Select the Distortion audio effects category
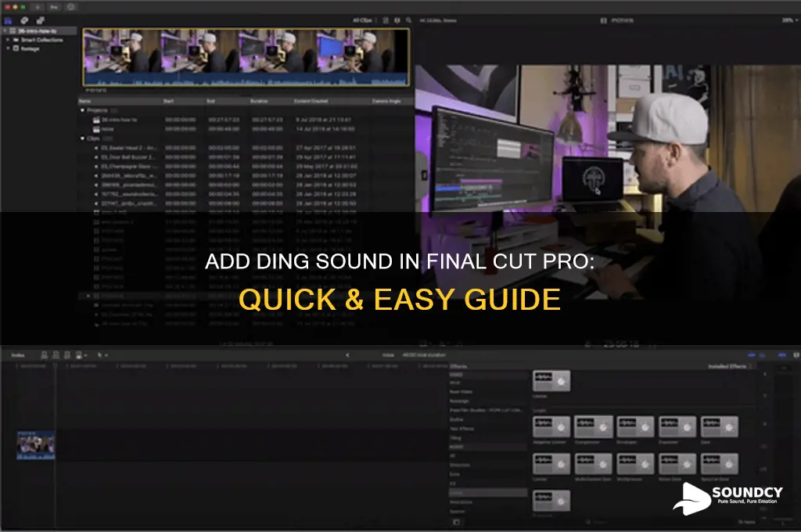Image resolution: width=801 pixels, height=532 pixels. coord(488,465)
